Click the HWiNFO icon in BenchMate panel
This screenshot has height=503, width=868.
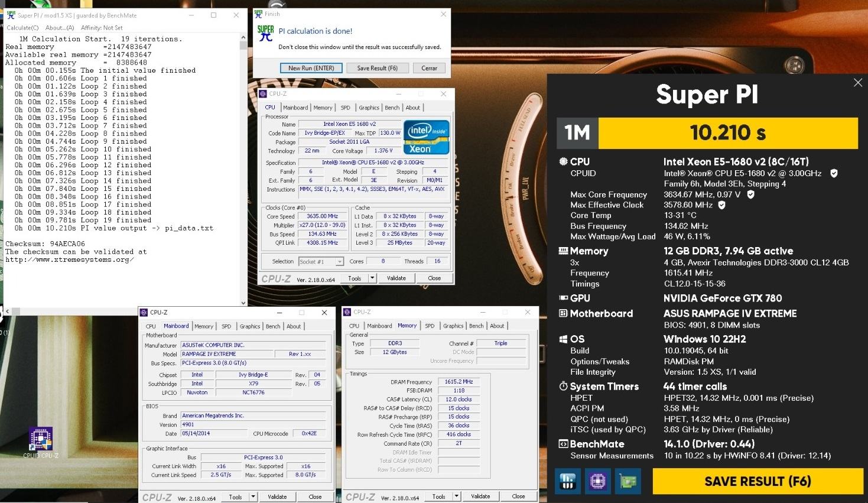(567, 482)
